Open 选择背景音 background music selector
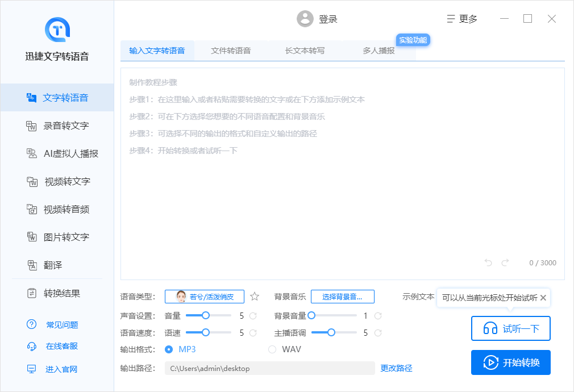574x392 pixels. coord(343,297)
